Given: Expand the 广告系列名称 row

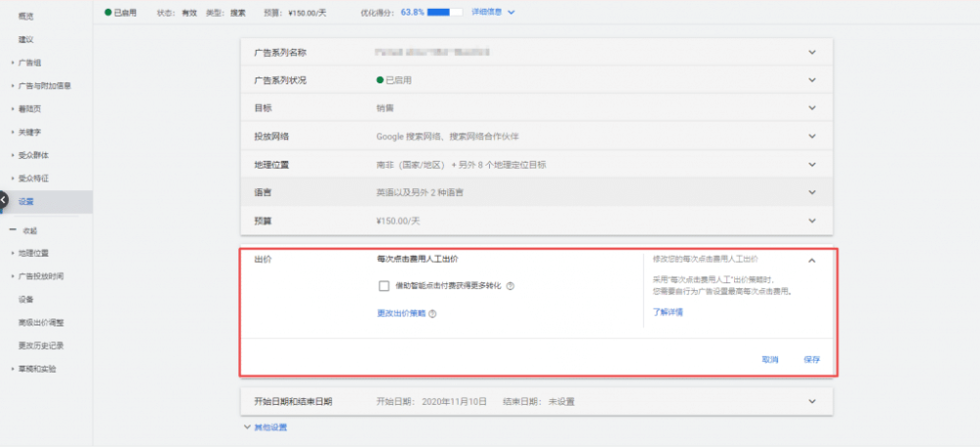Looking at the screenshot, I should point(811,53).
